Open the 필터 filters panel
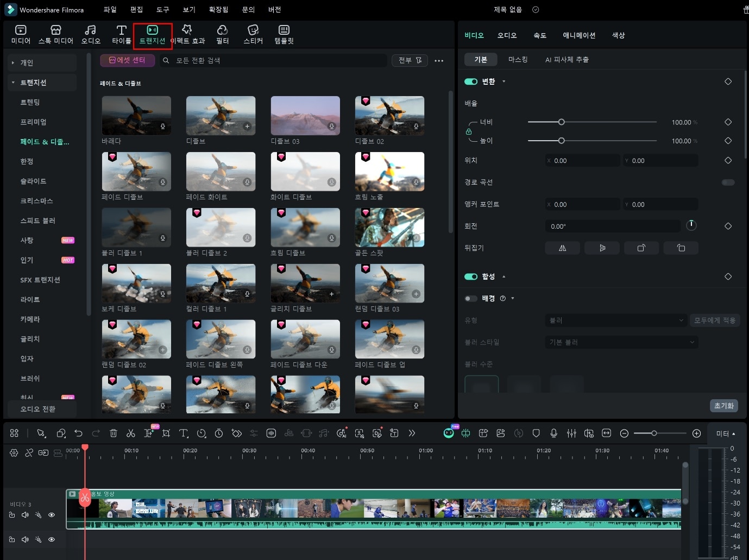The width and height of the screenshot is (749, 560). click(222, 34)
